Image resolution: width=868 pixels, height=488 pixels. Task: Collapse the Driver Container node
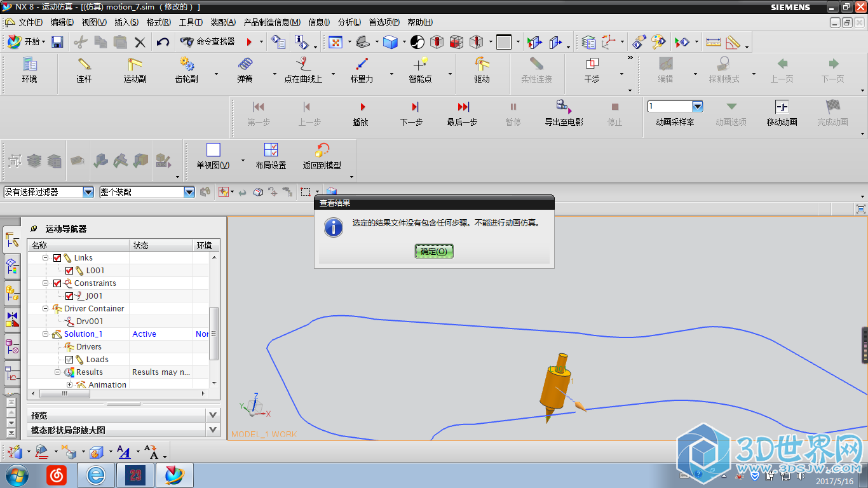click(46, 309)
